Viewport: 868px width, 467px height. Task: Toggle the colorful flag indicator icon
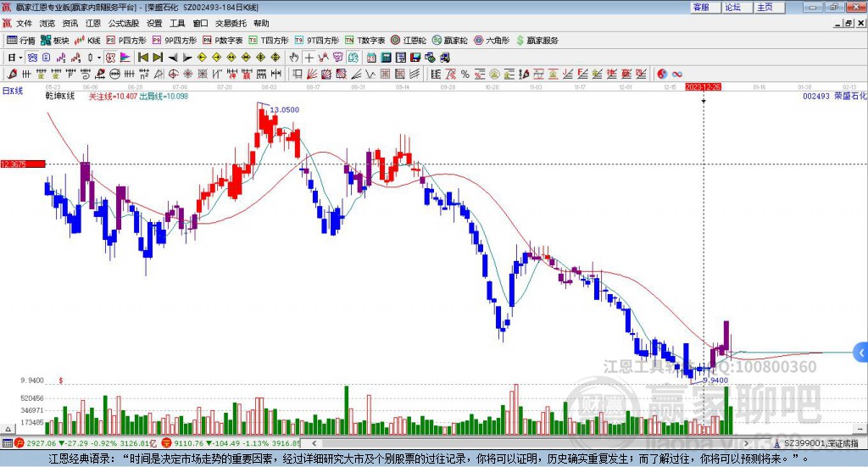pyautogui.click(x=125, y=58)
